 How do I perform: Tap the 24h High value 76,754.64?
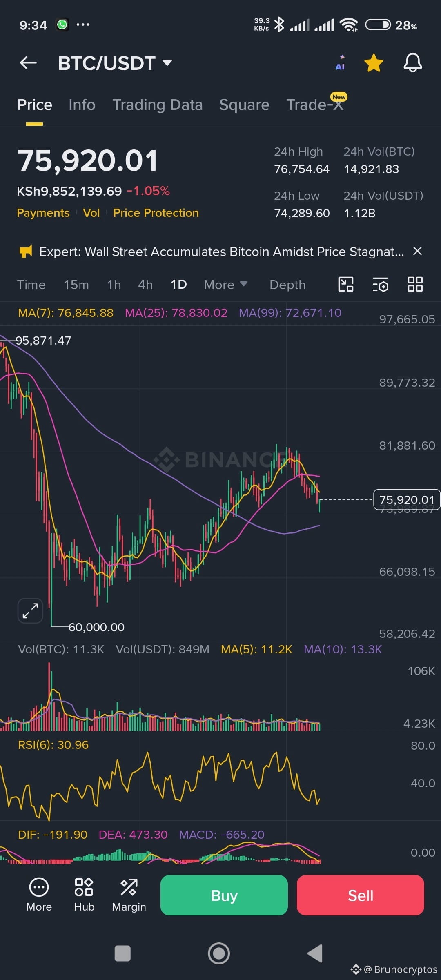302,169
